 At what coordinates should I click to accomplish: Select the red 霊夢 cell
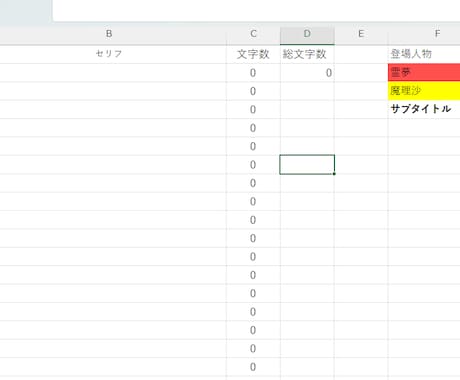424,73
